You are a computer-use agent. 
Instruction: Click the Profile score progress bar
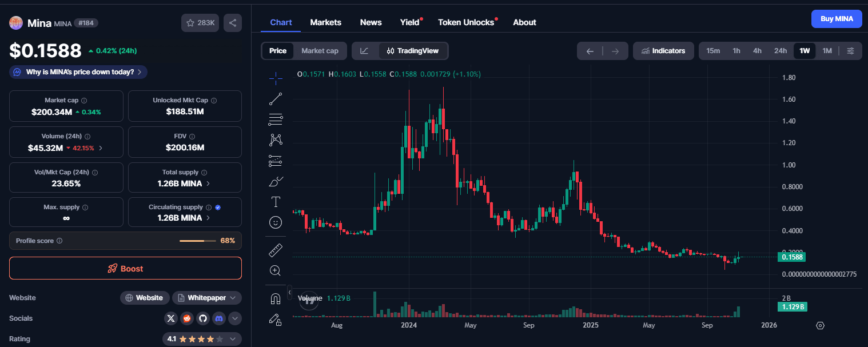[x=197, y=241]
